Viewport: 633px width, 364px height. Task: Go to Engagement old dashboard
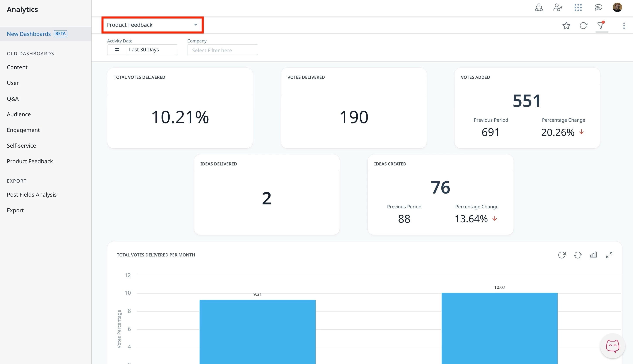click(x=23, y=130)
